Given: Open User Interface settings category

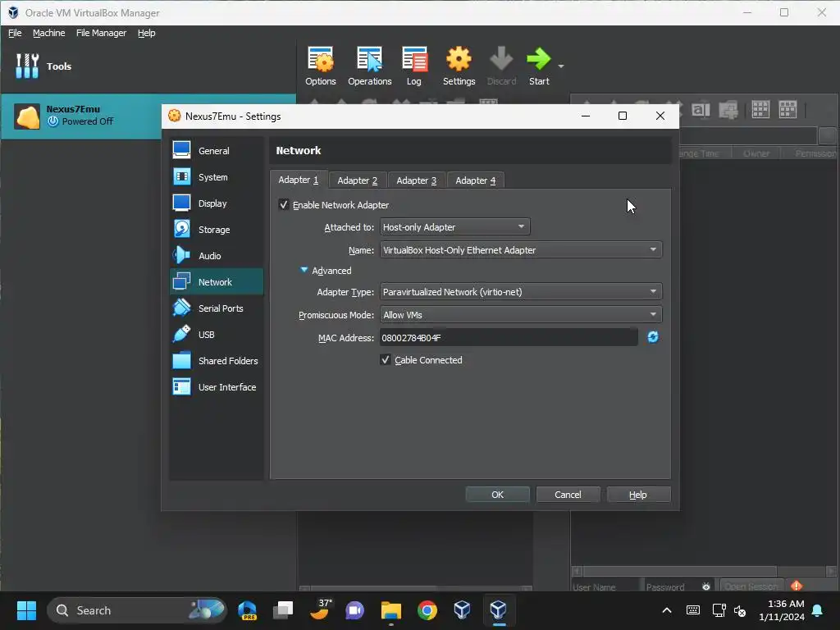Looking at the screenshot, I should (217, 387).
